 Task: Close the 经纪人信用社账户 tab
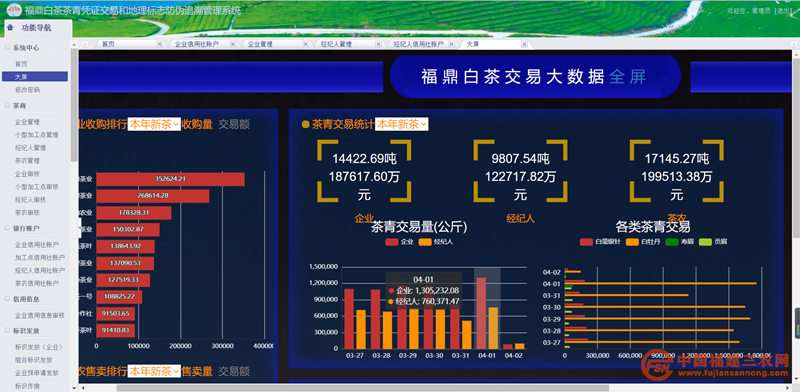tap(451, 44)
